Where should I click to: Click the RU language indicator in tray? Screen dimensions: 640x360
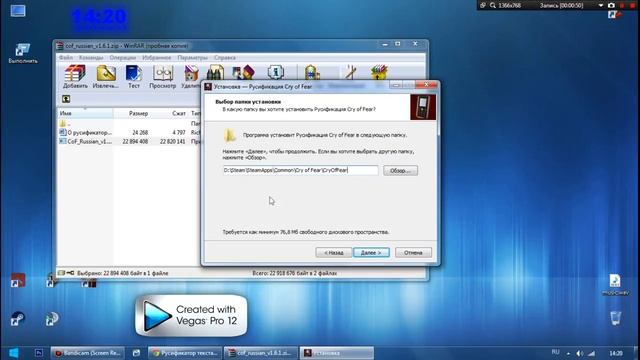tap(555, 352)
